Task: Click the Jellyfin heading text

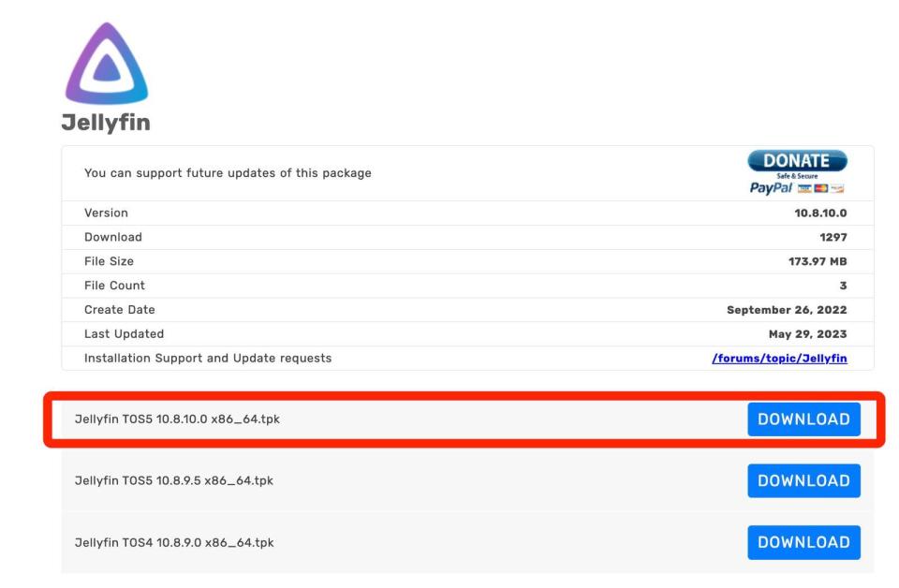Action: (106, 123)
